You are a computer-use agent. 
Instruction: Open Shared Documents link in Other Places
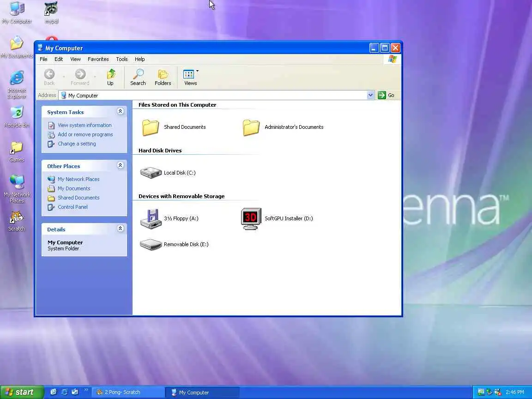(79, 198)
